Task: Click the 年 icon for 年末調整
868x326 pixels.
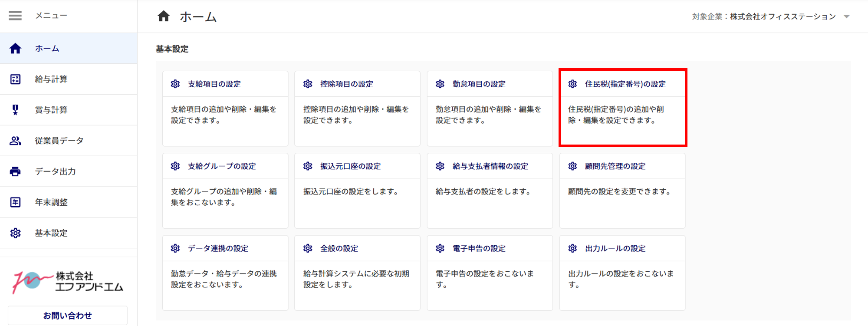Action: pyautogui.click(x=15, y=202)
